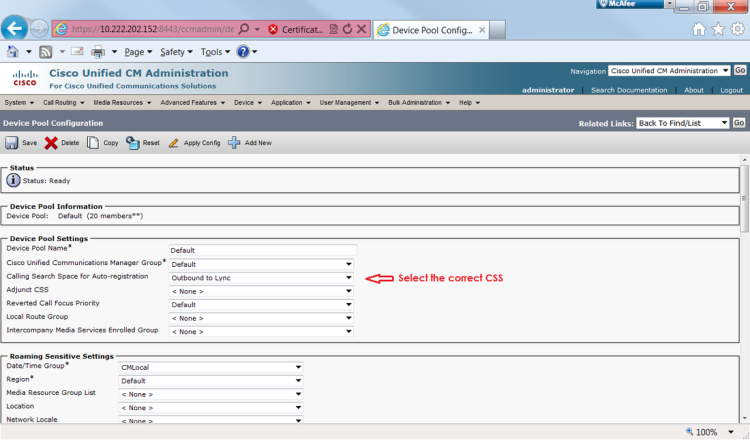Open Favorites with the star icon
Image resolution: width=750 pixels, height=440 pixels.
(x=718, y=29)
